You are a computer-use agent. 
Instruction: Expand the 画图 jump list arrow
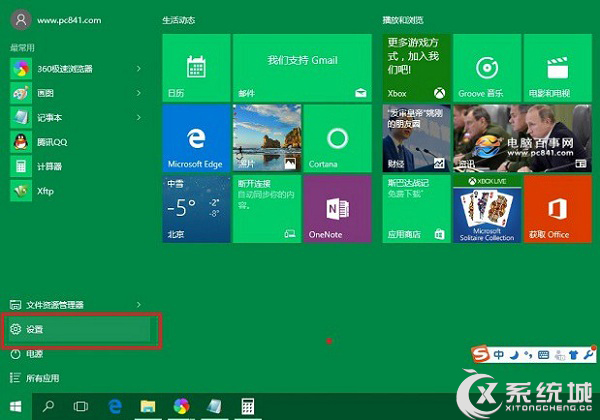click(x=139, y=93)
